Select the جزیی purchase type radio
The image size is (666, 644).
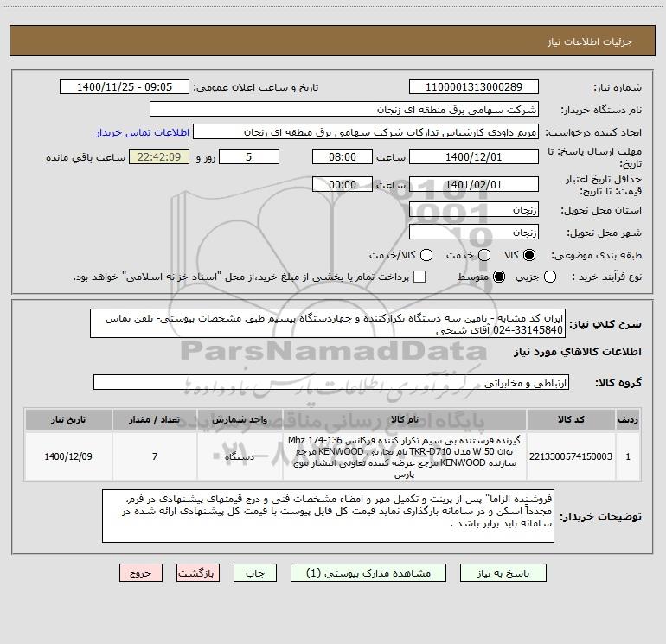[x=550, y=277]
